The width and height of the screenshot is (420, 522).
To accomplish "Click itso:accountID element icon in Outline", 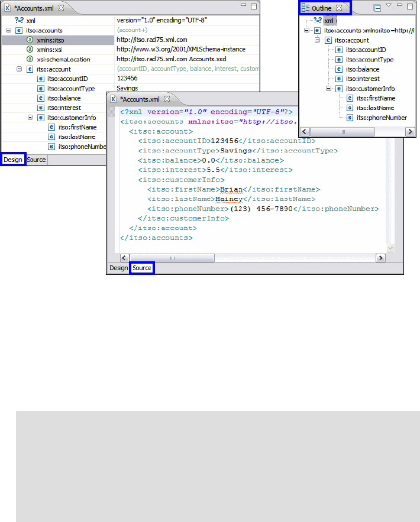I will (339, 50).
